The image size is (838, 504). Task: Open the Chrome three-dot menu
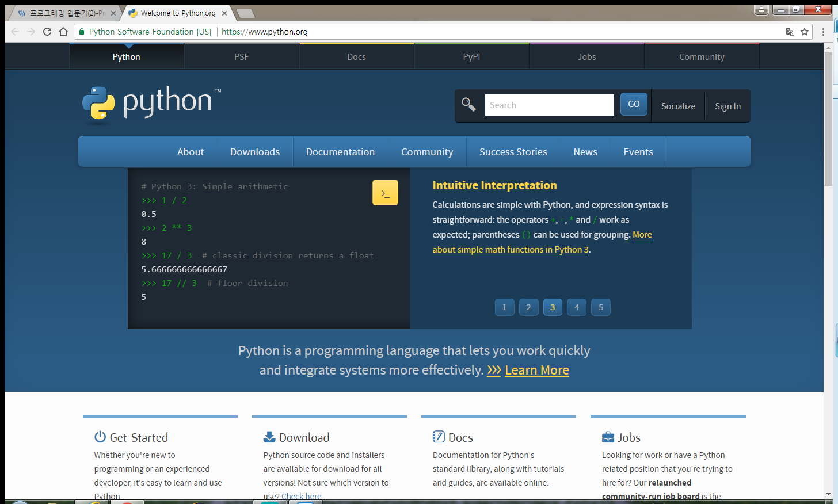pyautogui.click(x=824, y=32)
